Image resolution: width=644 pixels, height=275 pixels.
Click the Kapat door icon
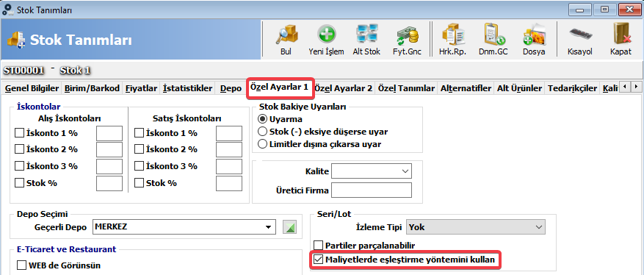point(621,35)
